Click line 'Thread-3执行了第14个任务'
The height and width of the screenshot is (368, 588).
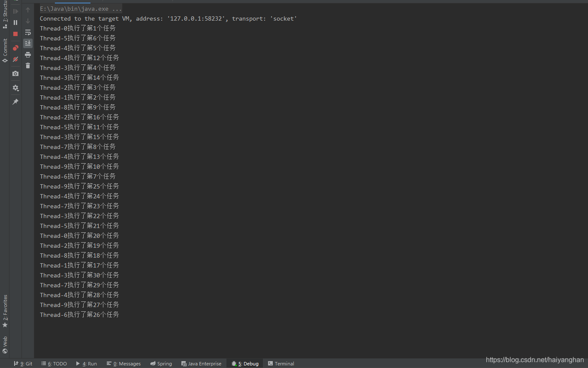(x=79, y=78)
